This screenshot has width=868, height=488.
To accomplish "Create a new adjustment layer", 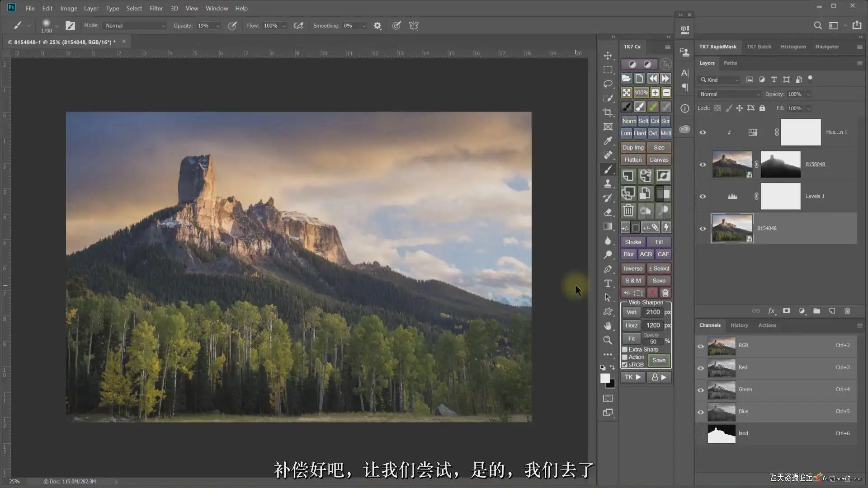I will coord(802,311).
